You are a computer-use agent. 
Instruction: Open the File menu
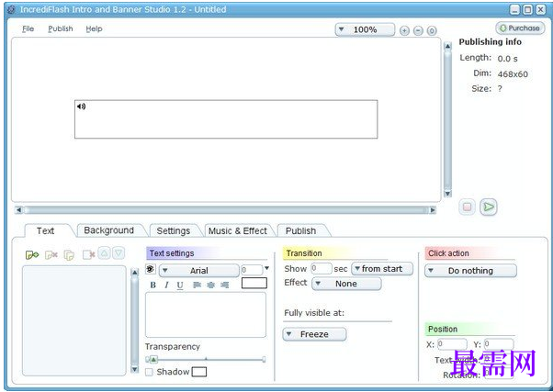[x=28, y=28]
